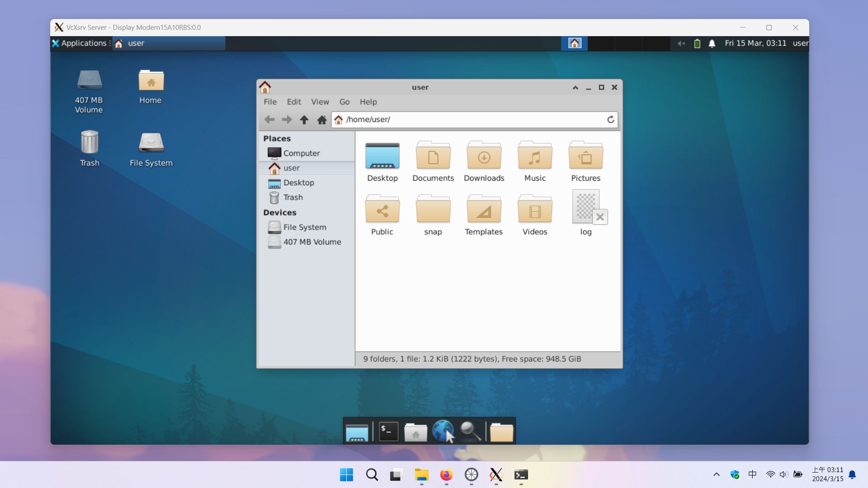
Task: Open the Go menu
Action: tap(344, 102)
